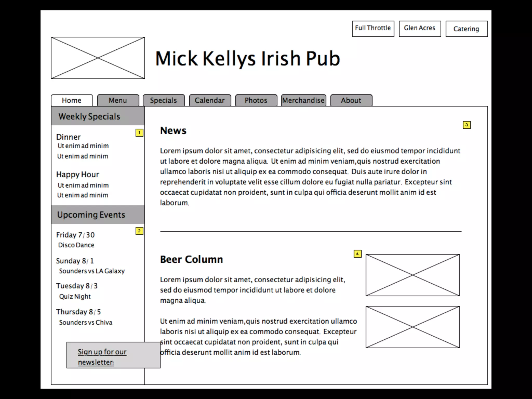The image size is (532, 399).
Task: Click Sign up for our newsletter link
Action: click(102, 356)
